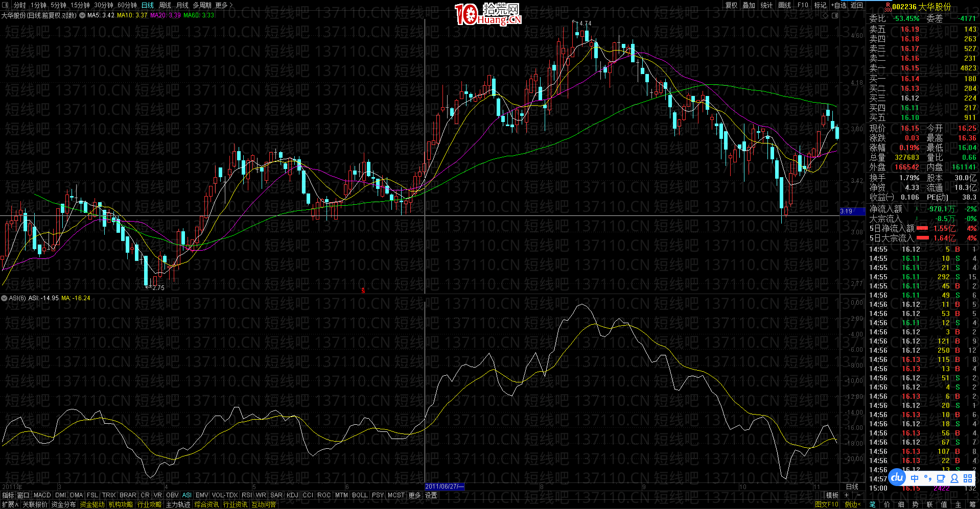This screenshot has width=980, height=509.
Task: Click the square icon at chart top-right
Action: [835, 15]
